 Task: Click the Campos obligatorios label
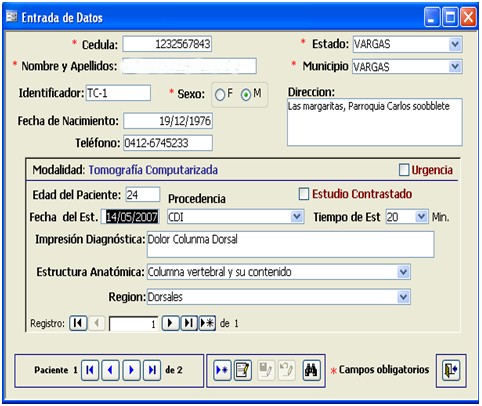(x=384, y=370)
